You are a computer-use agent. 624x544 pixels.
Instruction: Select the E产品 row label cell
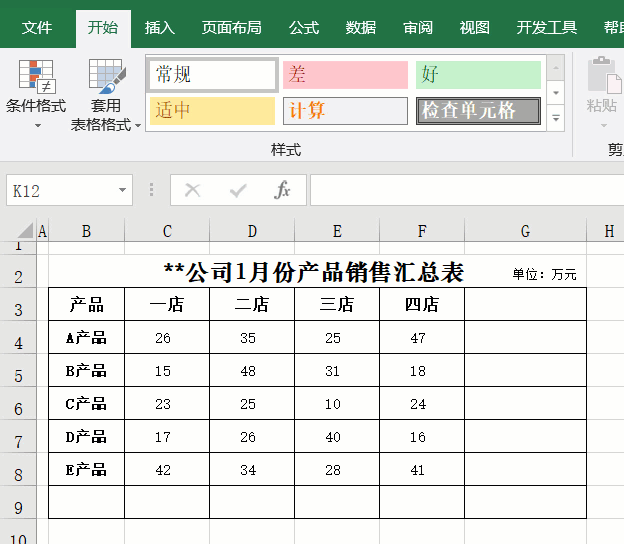click(86, 470)
